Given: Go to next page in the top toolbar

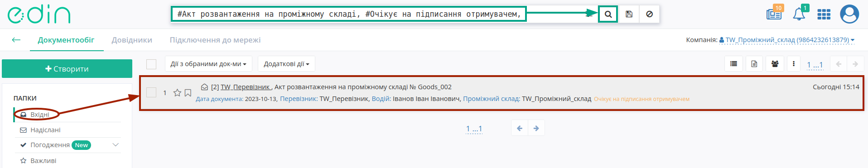Looking at the screenshot, I should pos(855,64).
